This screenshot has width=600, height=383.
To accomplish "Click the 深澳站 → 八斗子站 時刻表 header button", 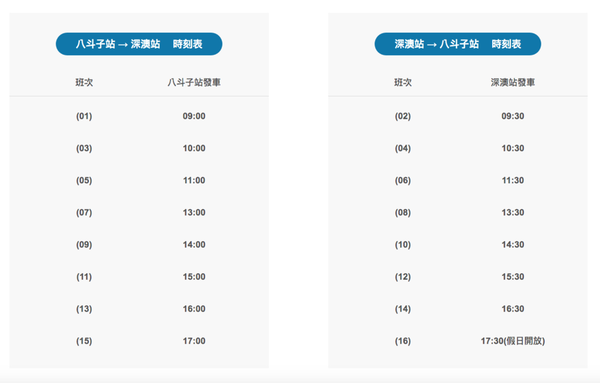I will (x=458, y=44).
